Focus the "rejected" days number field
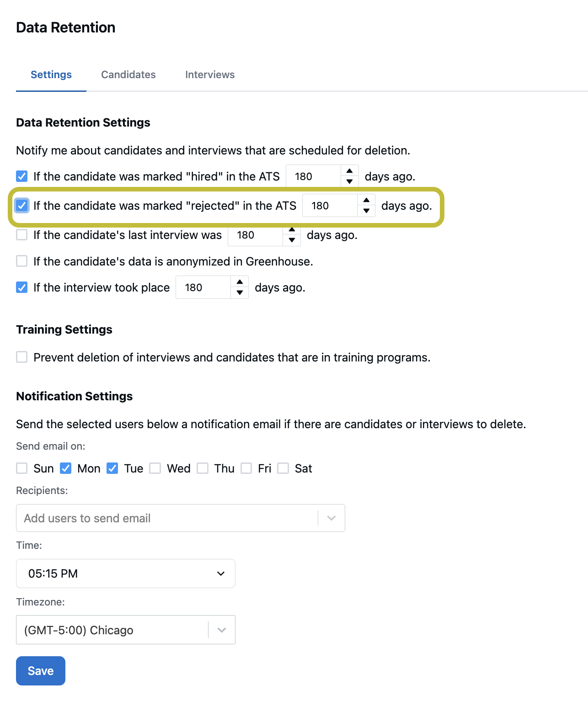 tap(330, 206)
